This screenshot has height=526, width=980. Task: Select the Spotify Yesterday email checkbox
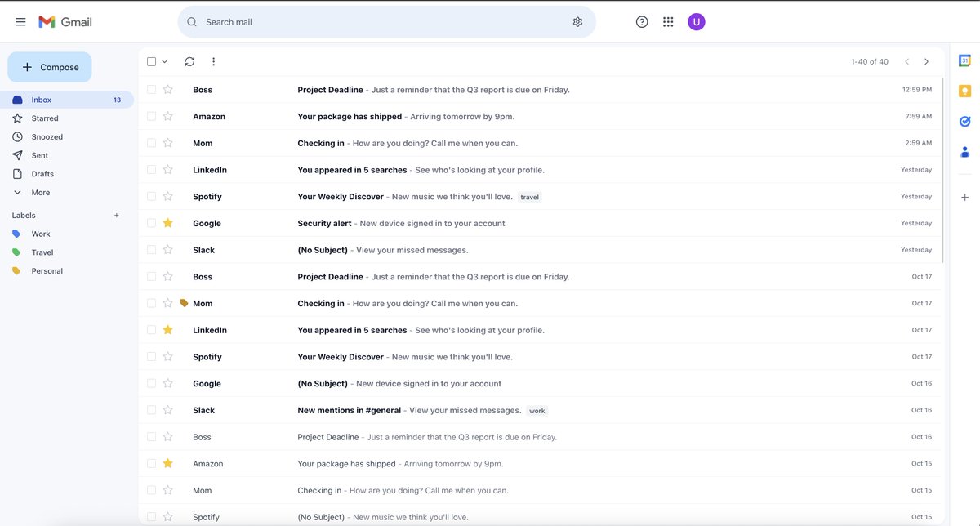tap(151, 196)
